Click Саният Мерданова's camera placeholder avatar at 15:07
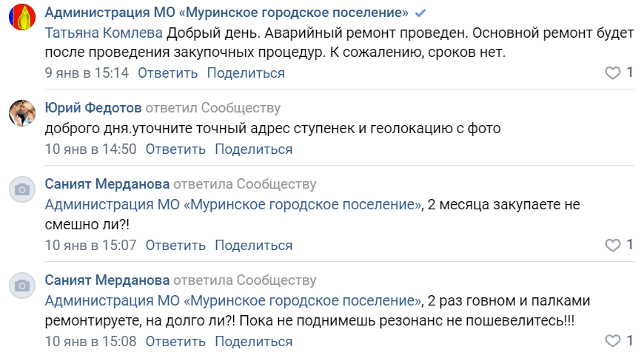 pos(22,190)
